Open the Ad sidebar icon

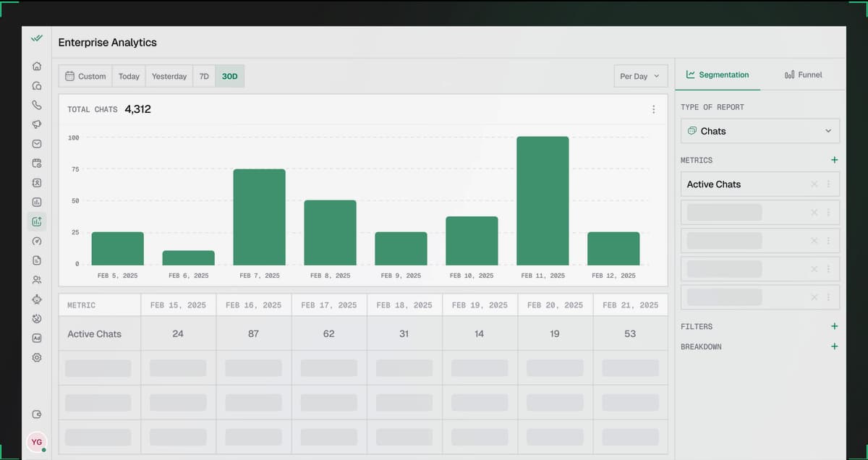(x=37, y=338)
